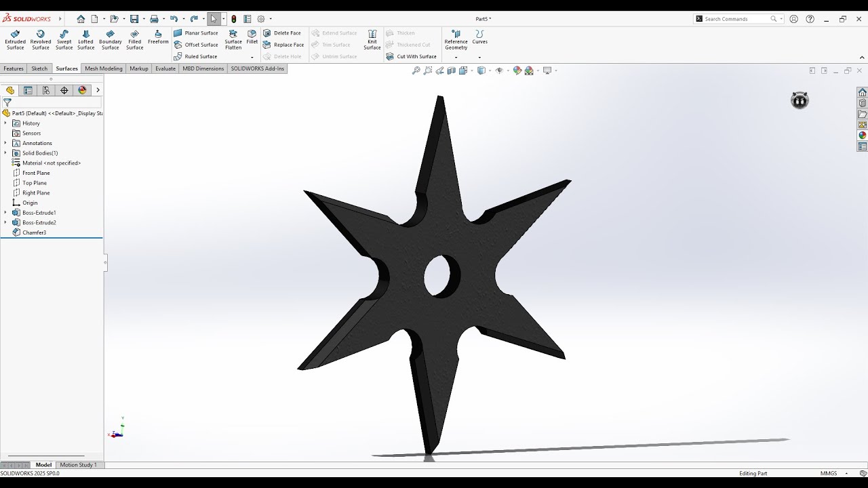Activate the Lofted Surface tool
The image size is (868, 488).
click(x=85, y=40)
